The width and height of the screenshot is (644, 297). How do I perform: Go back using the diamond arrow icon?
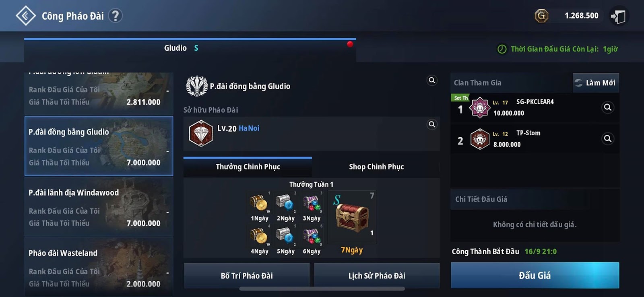26,16
